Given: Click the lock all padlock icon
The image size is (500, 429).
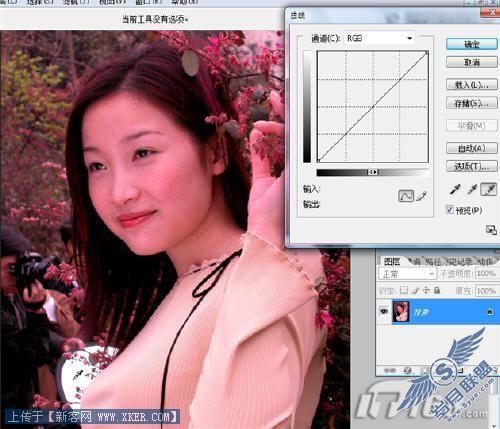Looking at the screenshot, I should [x=437, y=290].
